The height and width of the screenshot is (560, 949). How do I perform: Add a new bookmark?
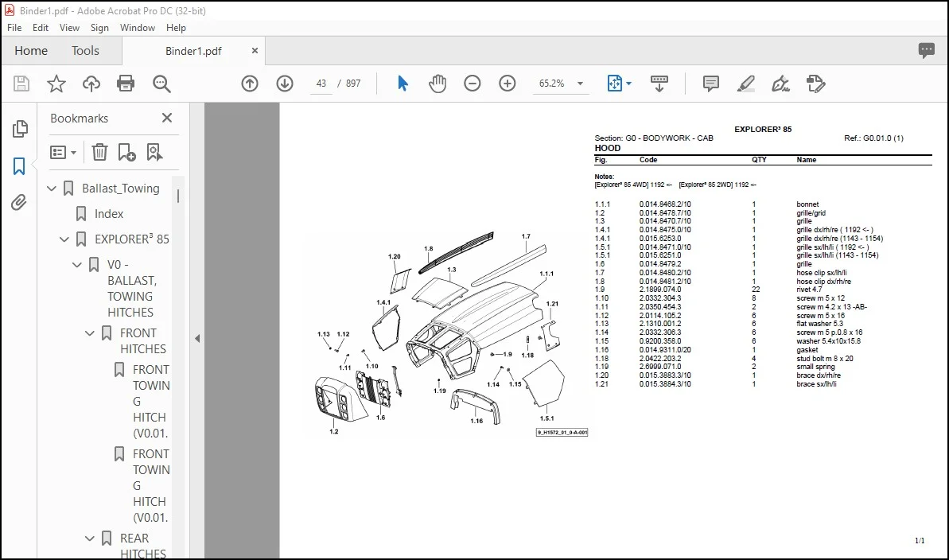(x=127, y=152)
